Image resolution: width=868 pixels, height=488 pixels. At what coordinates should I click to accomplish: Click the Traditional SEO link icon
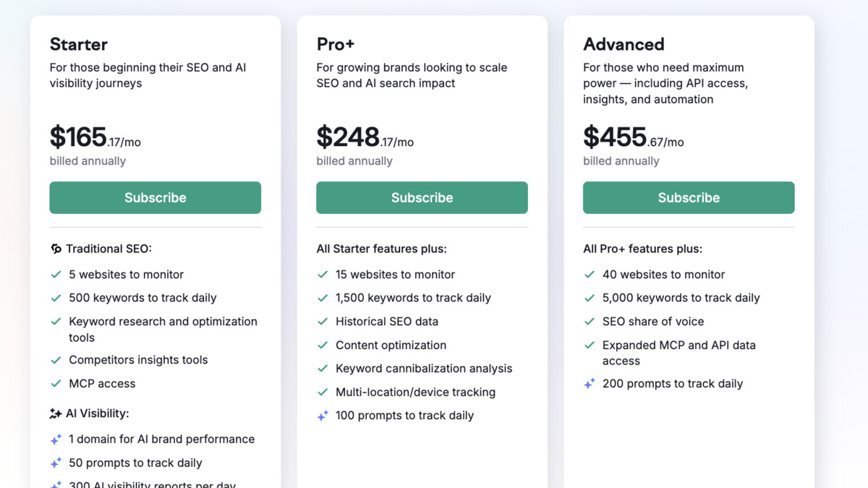coord(56,249)
